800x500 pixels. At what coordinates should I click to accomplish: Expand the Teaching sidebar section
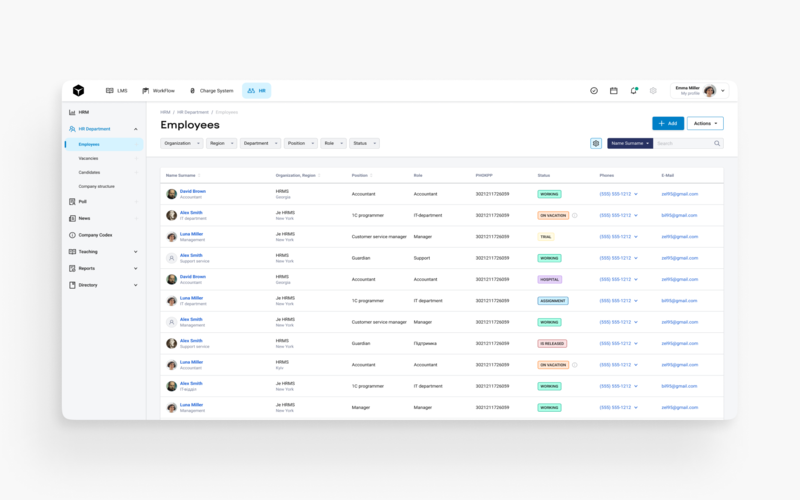pyautogui.click(x=136, y=252)
